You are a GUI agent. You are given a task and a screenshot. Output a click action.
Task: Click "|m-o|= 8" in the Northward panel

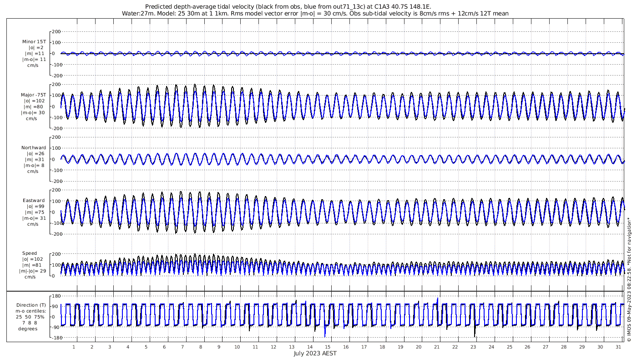coord(35,166)
